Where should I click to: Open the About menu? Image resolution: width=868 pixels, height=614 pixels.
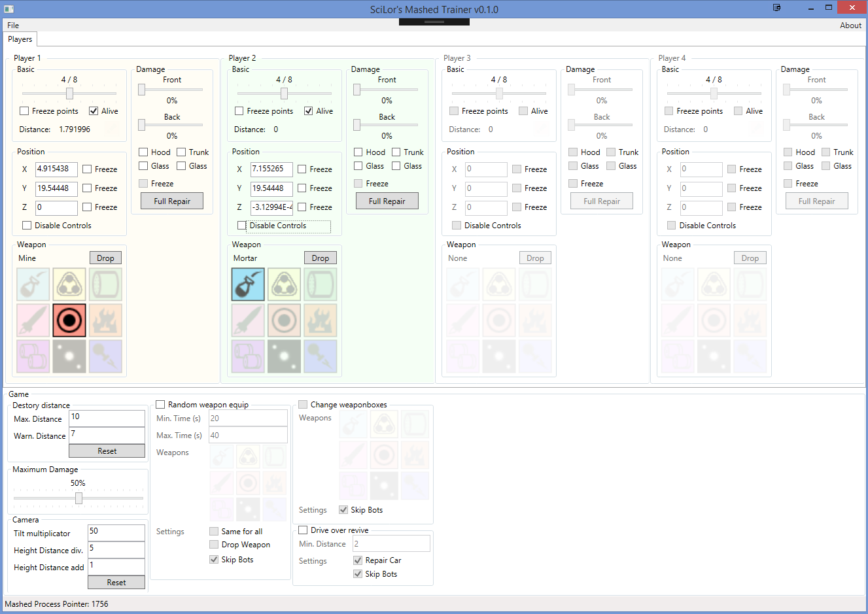850,26
